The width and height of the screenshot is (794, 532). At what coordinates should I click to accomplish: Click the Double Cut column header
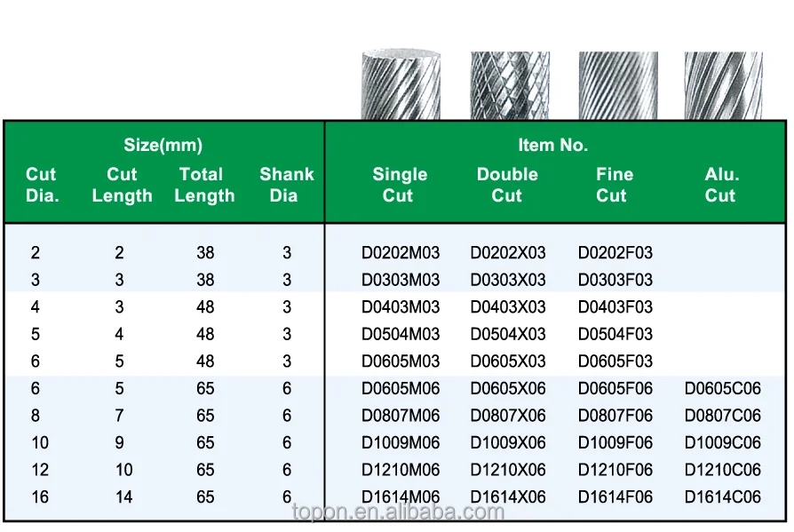click(x=507, y=185)
